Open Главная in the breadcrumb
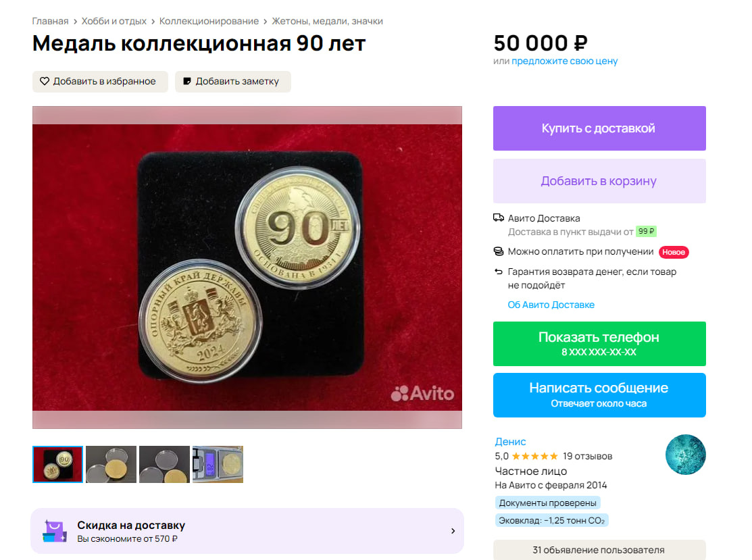 coord(50,21)
